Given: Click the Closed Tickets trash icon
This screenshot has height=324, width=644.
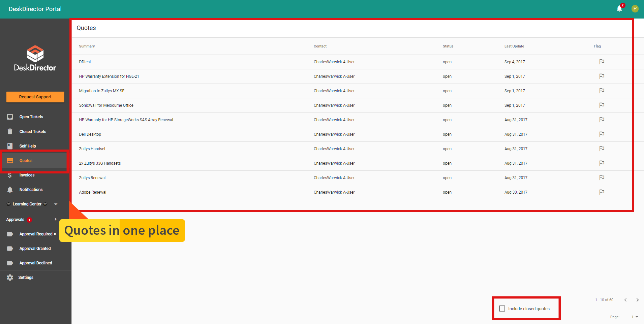Looking at the screenshot, I should pos(10,132).
